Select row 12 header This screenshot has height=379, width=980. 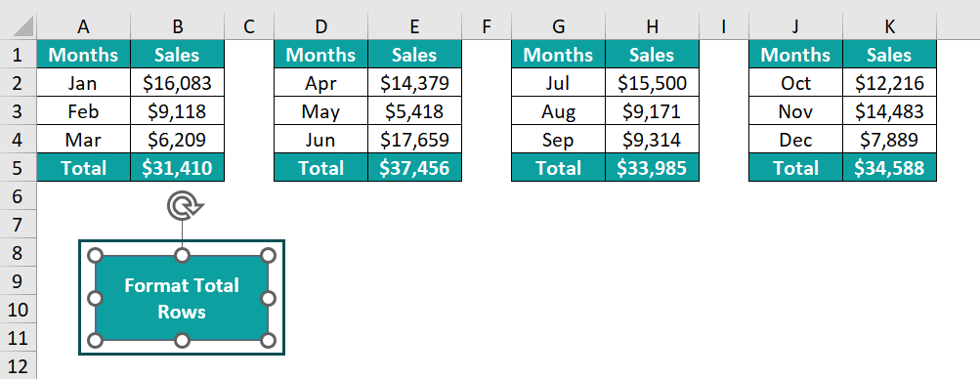(x=19, y=366)
